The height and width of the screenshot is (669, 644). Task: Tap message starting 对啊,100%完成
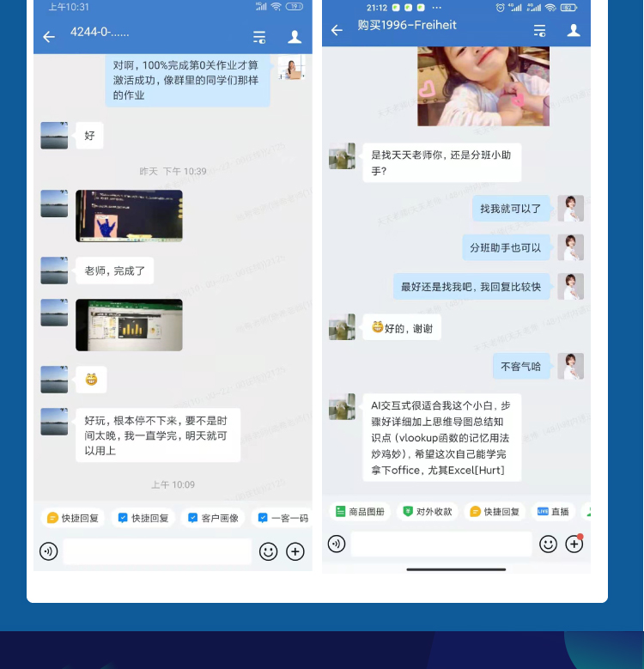[187, 80]
